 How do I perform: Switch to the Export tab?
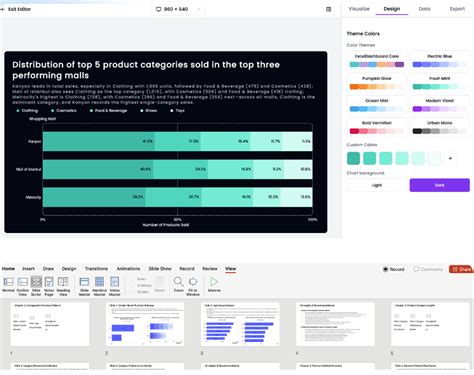tap(457, 9)
